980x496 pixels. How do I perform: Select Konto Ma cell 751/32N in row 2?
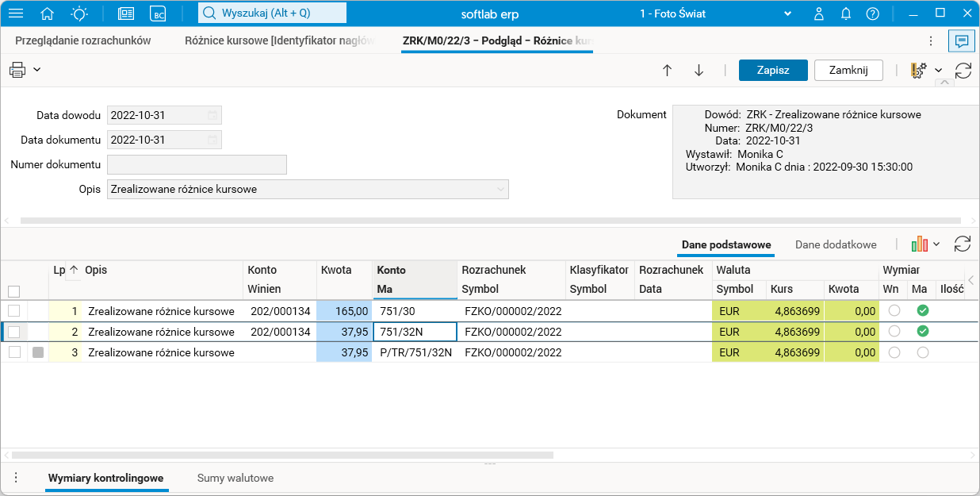click(415, 332)
